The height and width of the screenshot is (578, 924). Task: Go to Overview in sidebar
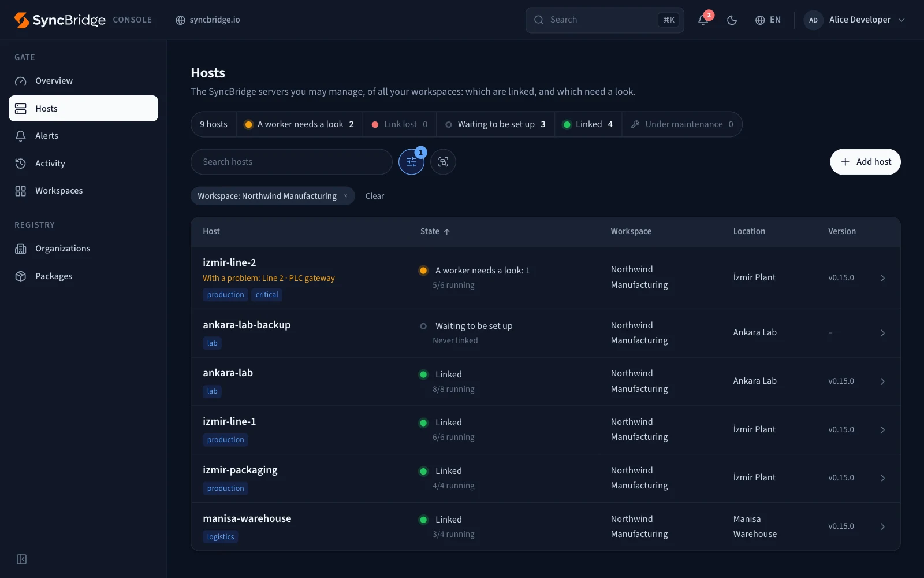point(83,81)
